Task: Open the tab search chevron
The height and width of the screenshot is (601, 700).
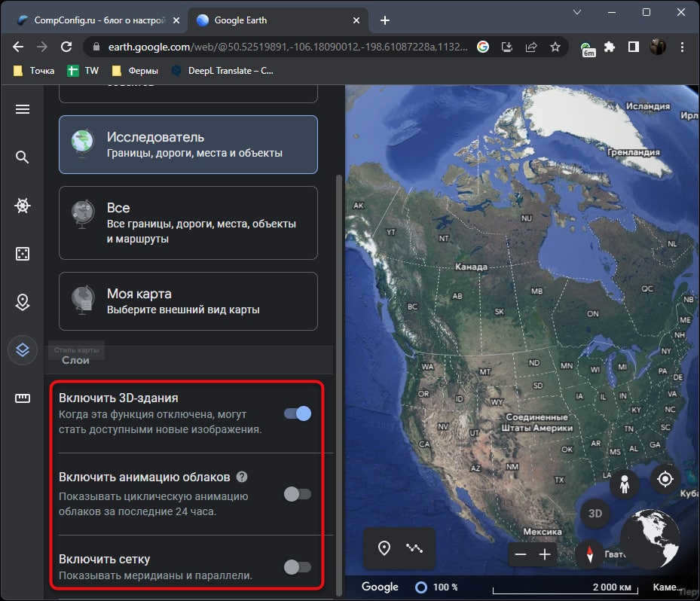Action: pos(576,13)
